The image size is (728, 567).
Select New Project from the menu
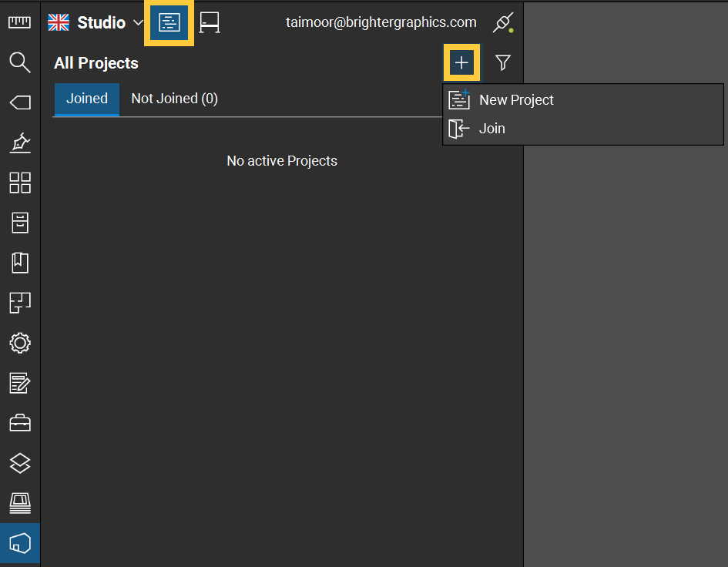(x=515, y=99)
